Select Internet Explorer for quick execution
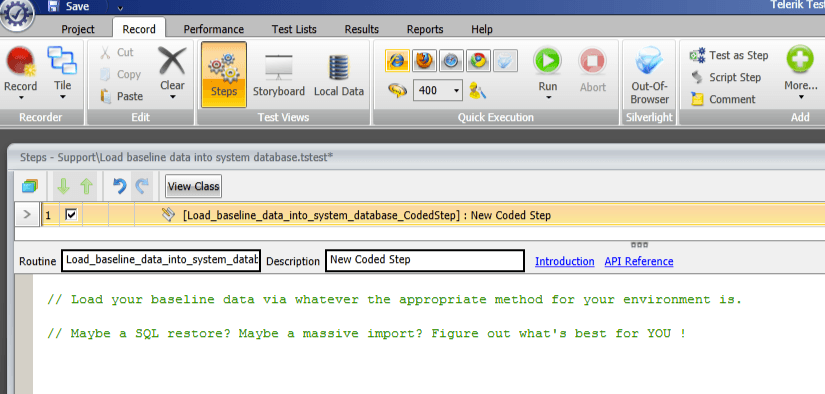The width and height of the screenshot is (825, 394). point(397,60)
